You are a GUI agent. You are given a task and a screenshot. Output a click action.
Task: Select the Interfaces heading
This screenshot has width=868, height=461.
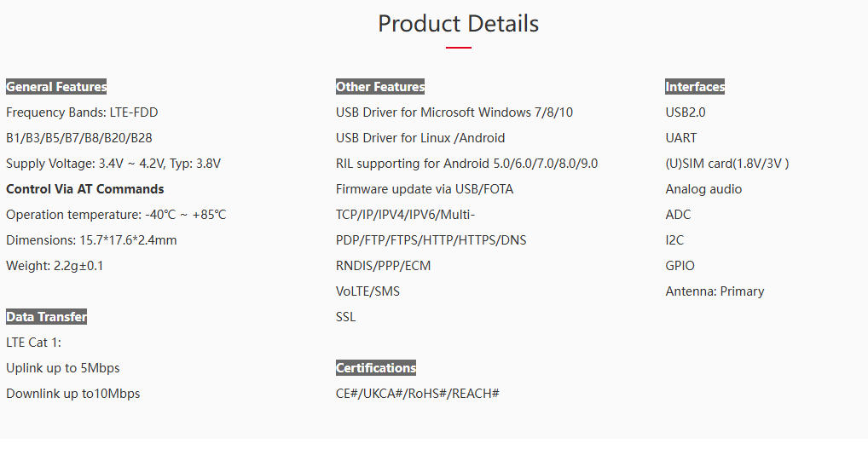(x=695, y=87)
